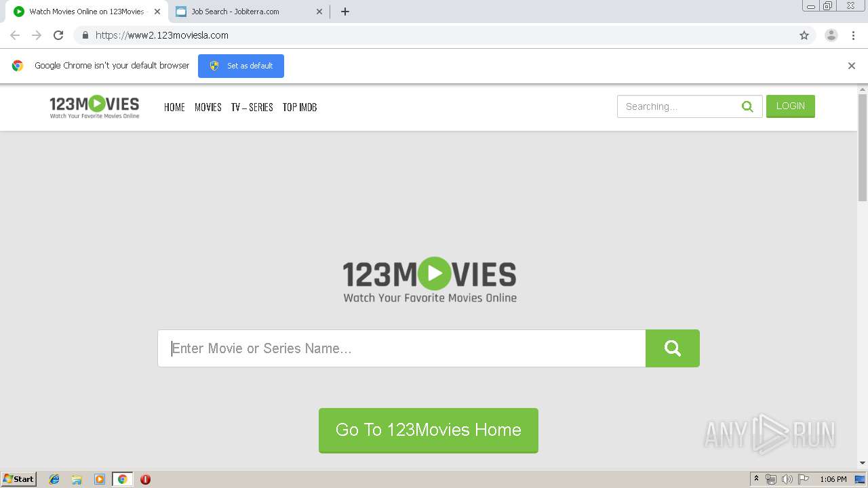Click the LOGIN button
Image resolution: width=868 pixels, height=488 pixels.
click(x=791, y=106)
